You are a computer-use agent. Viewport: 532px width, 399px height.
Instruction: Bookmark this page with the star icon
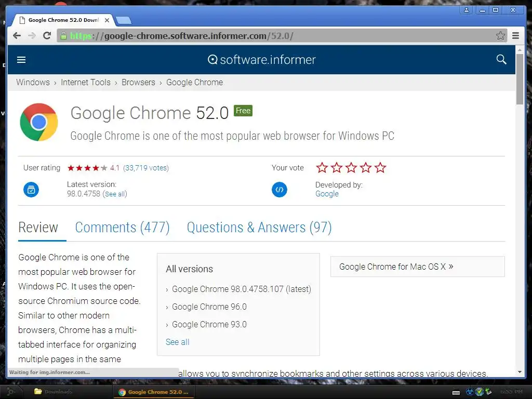(x=500, y=36)
